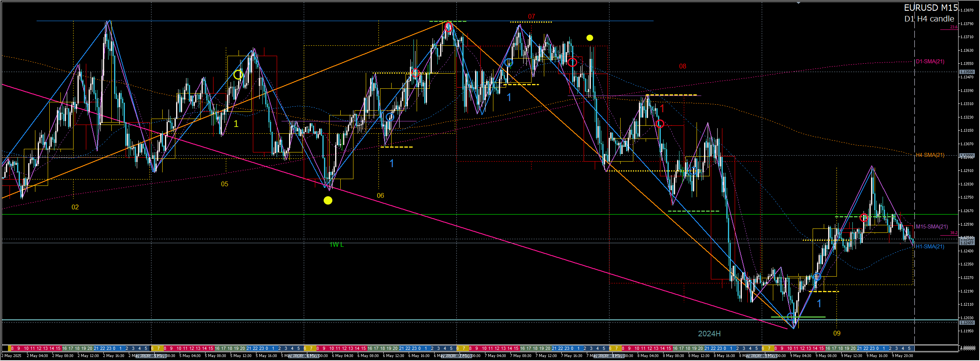Select the 1.13500 price tag on right axis
The height and width of the screenshot is (361, 980).
point(967,72)
